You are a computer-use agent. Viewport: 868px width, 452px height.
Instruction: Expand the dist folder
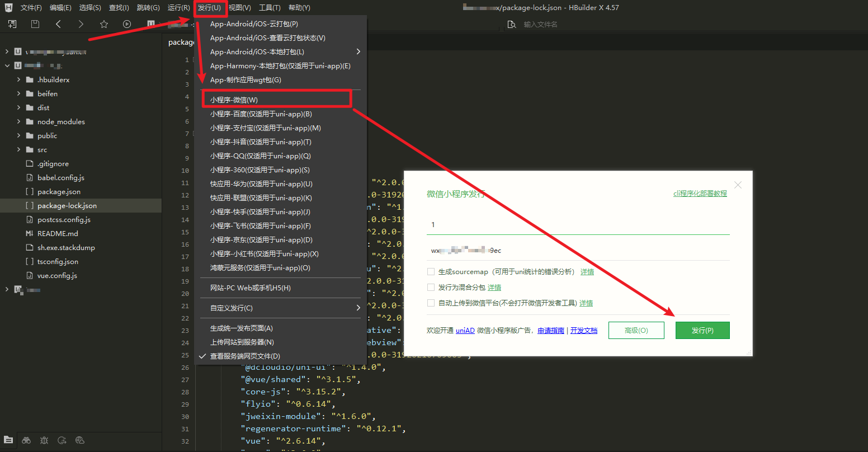(x=18, y=108)
